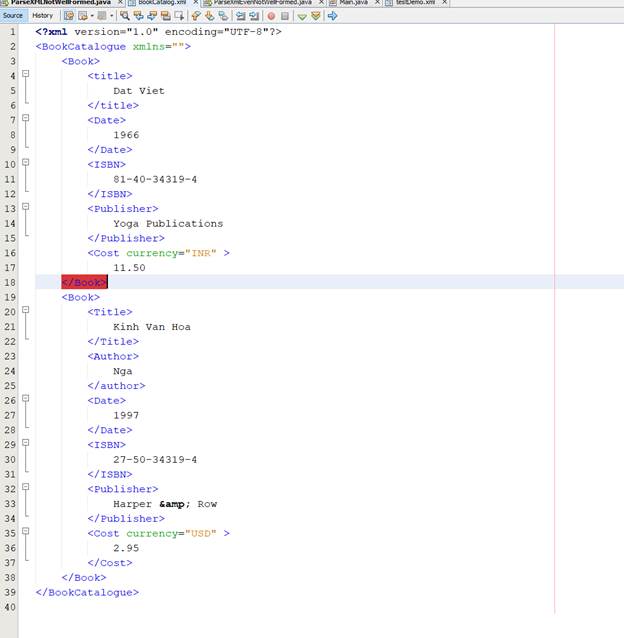The height and width of the screenshot is (638, 624).
Task: Click the value '81-40-34319-4'
Action: click(x=155, y=179)
